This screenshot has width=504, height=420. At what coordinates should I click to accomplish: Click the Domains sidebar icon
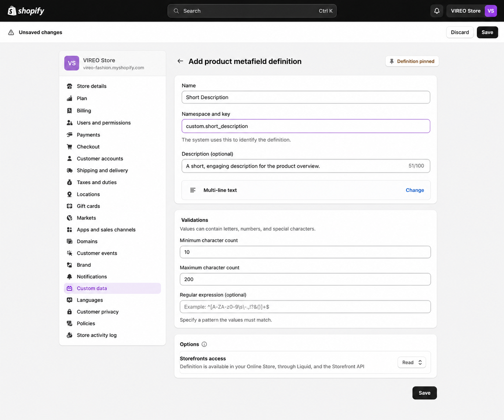69,241
